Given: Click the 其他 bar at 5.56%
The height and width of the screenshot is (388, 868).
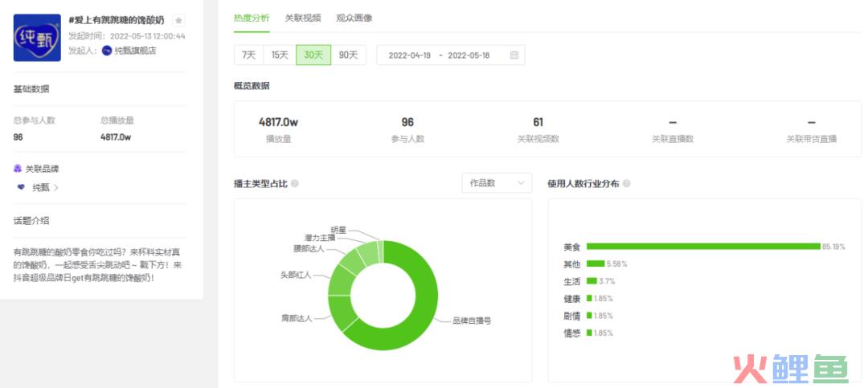Looking at the screenshot, I should (x=596, y=264).
